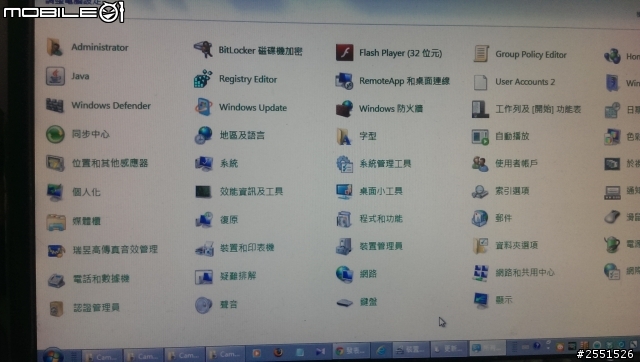The height and width of the screenshot is (362, 640).
Task: Open Internet Explorer from taskbar
Action: pyautogui.click(x=381, y=351)
